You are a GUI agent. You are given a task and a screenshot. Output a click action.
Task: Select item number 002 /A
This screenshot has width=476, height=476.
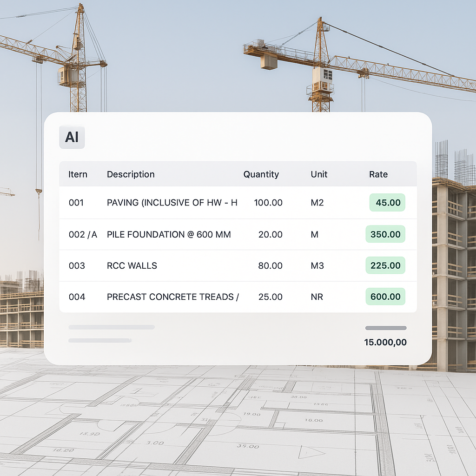point(83,234)
